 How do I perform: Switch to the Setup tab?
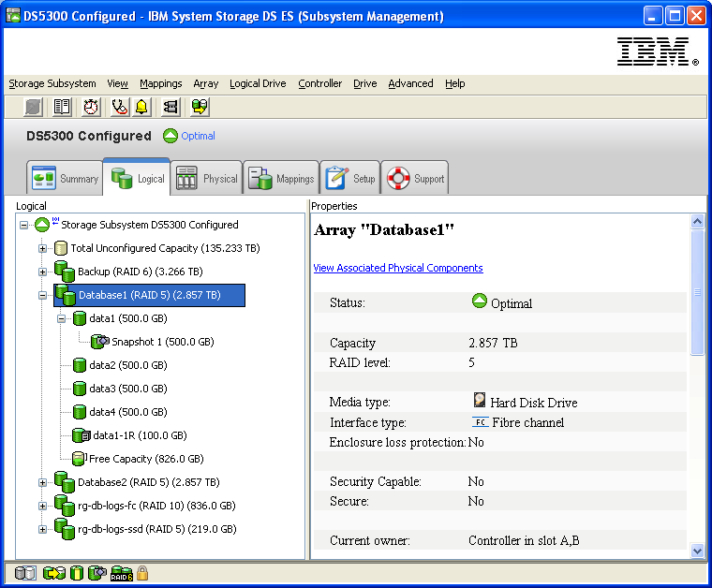[350, 178]
